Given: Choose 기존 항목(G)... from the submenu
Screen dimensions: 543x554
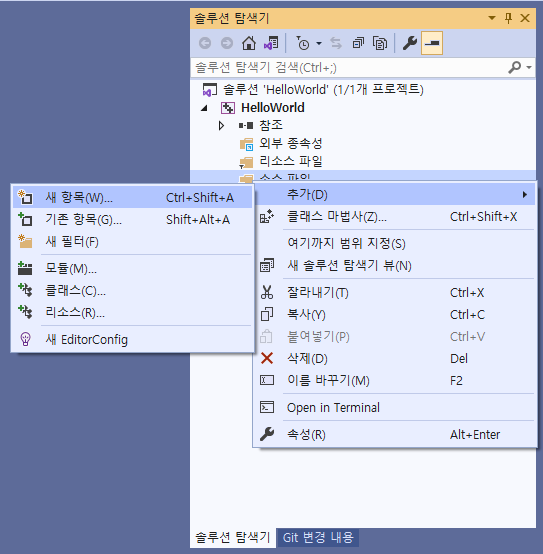Looking at the screenshot, I should tap(132, 220).
